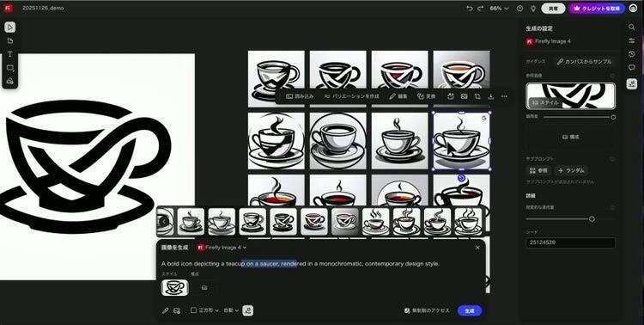Select the arrow selection tool
This screenshot has height=325, width=644.
[x=10, y=28]
